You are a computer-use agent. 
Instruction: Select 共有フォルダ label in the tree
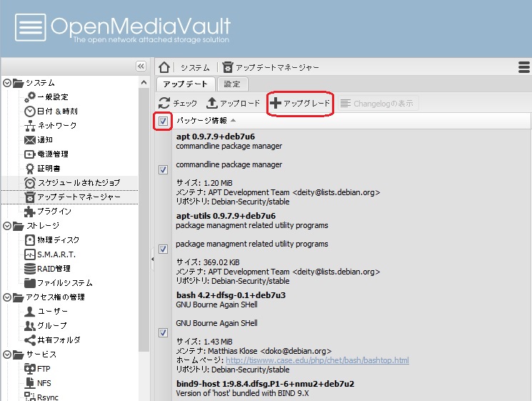coord(59,340)
